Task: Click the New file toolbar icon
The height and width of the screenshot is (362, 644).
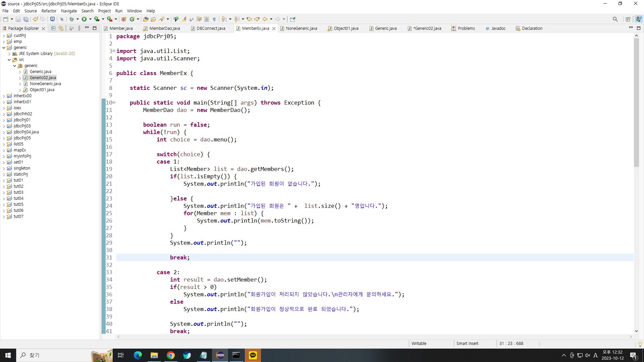Action: coord(6,19)
